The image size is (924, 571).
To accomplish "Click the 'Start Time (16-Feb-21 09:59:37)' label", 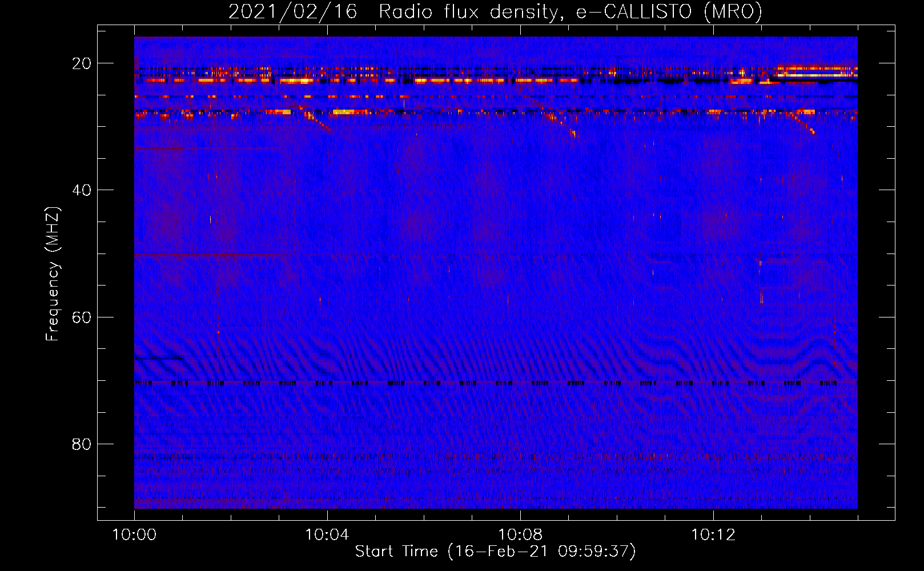I will 495,552.
